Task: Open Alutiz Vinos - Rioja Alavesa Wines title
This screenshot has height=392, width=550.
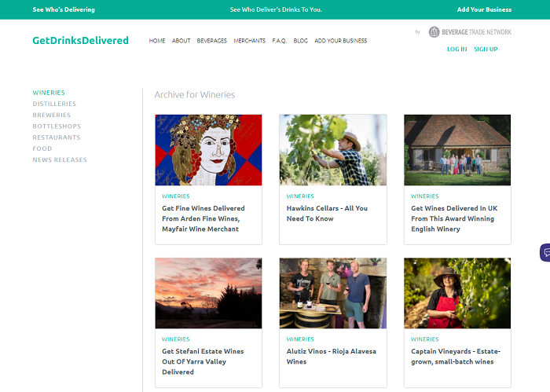Action: 331,356
